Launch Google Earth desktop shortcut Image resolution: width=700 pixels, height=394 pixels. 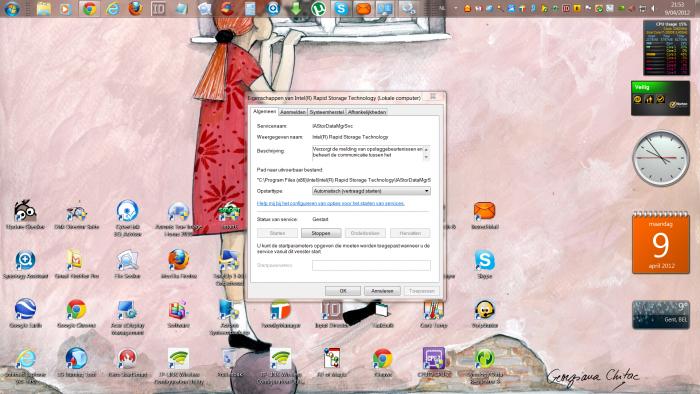point(25,313)
